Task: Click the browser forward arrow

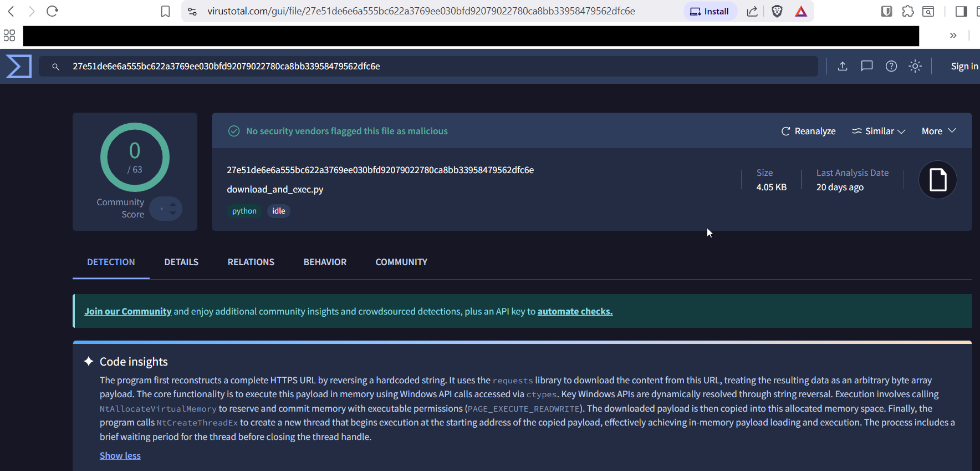Action: (32, 11)
